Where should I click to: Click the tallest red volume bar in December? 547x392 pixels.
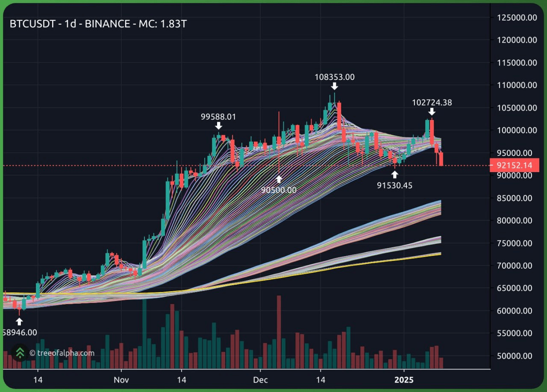point(279,332)
